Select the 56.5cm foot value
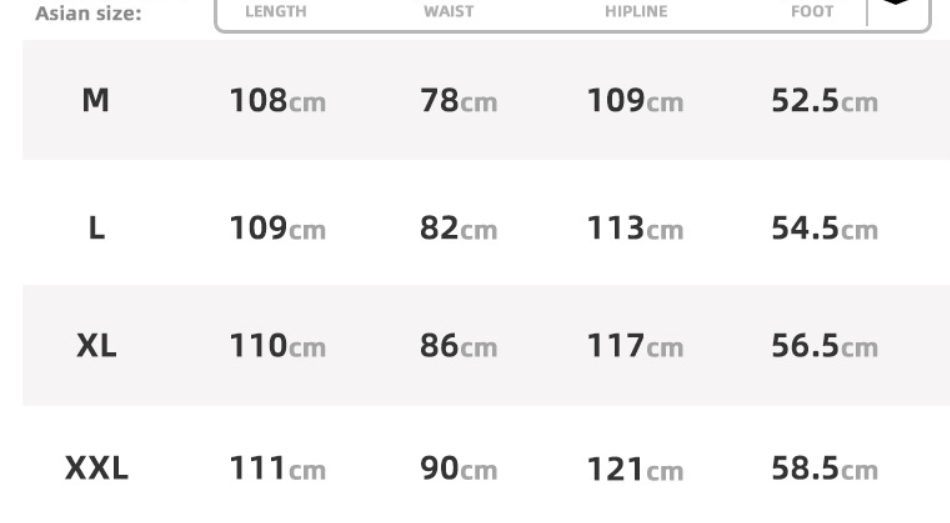This screenshot has height=523, width=950. (824, 348)
